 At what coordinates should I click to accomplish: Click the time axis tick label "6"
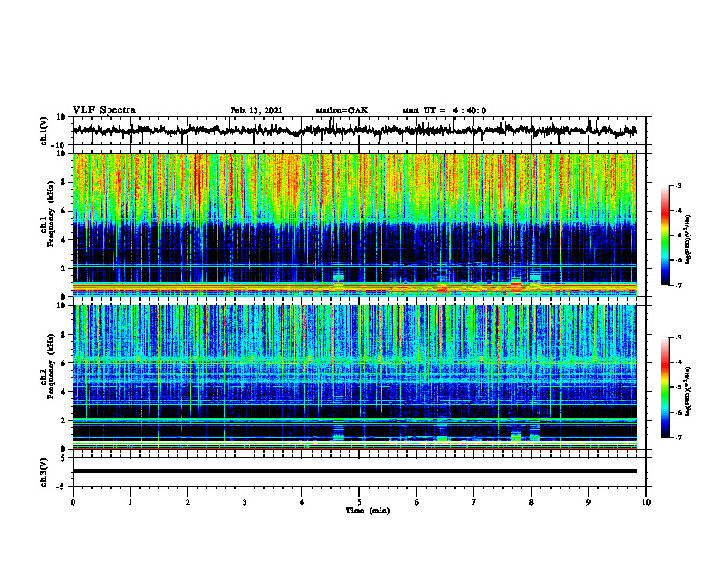tap(417, 502)
